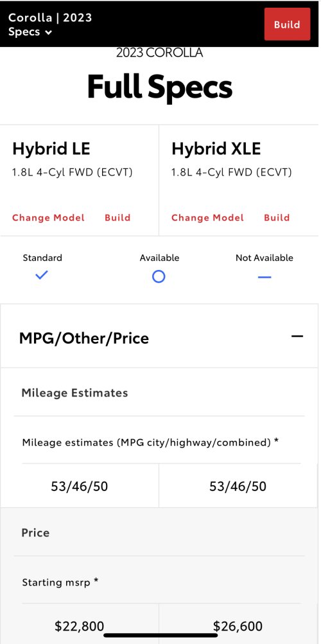
Task: Click the Corolla | 2023 header title
Action: 50,17
